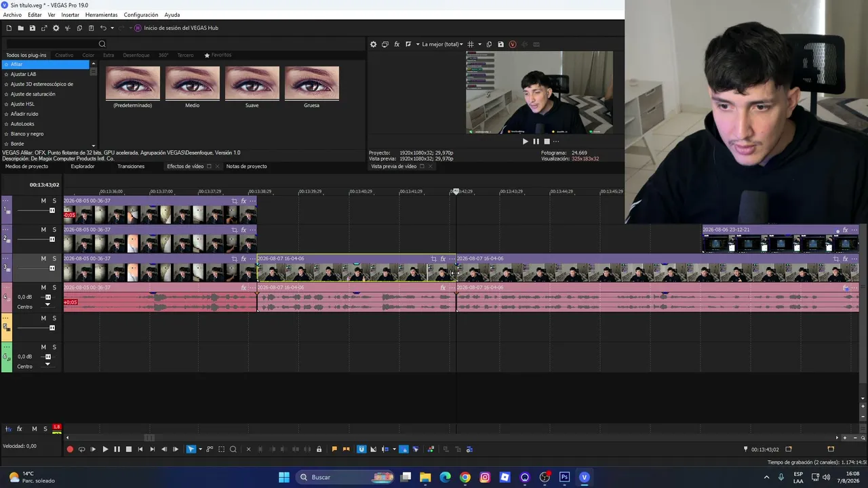Click the red Record button in transport bar
The width and height of the screenshot is (868, 488).
click(x=70, y=449)
